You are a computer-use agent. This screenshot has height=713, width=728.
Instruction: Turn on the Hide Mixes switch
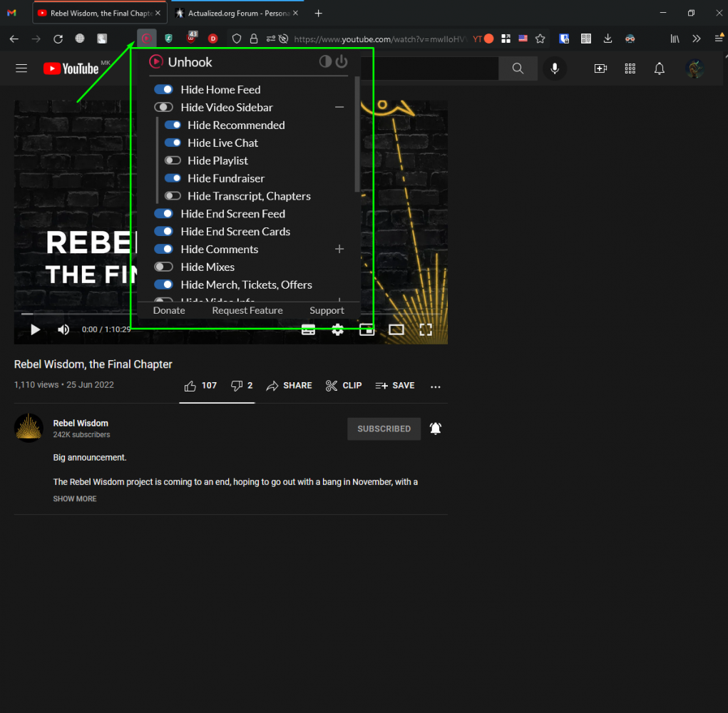(164, 267)
